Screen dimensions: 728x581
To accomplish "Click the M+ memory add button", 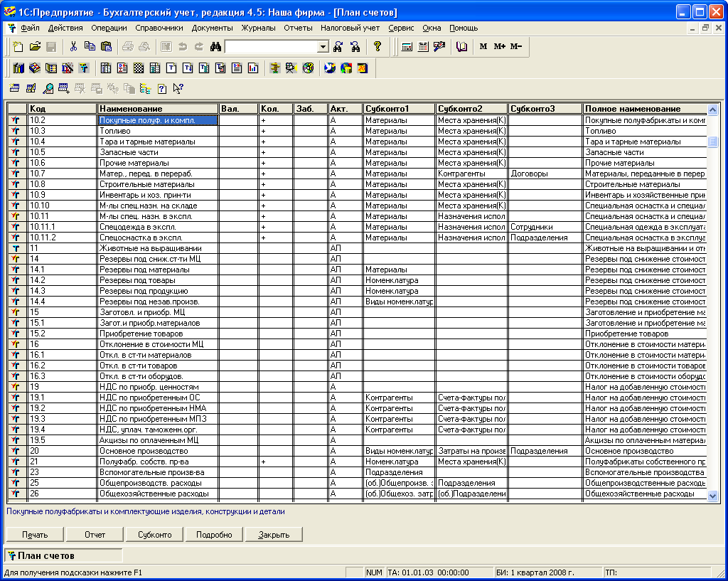I will pos(500,46).
